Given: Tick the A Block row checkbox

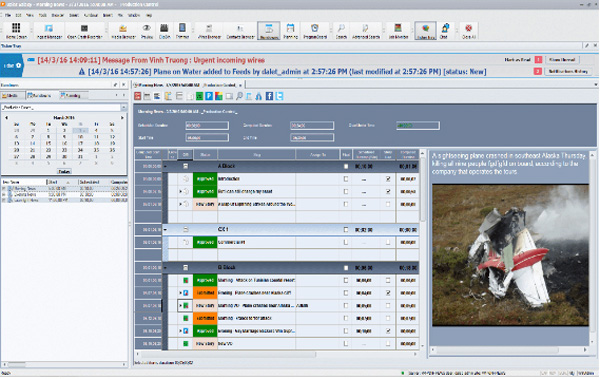Looking at the screenshot, I should click(x=346, y=167).
